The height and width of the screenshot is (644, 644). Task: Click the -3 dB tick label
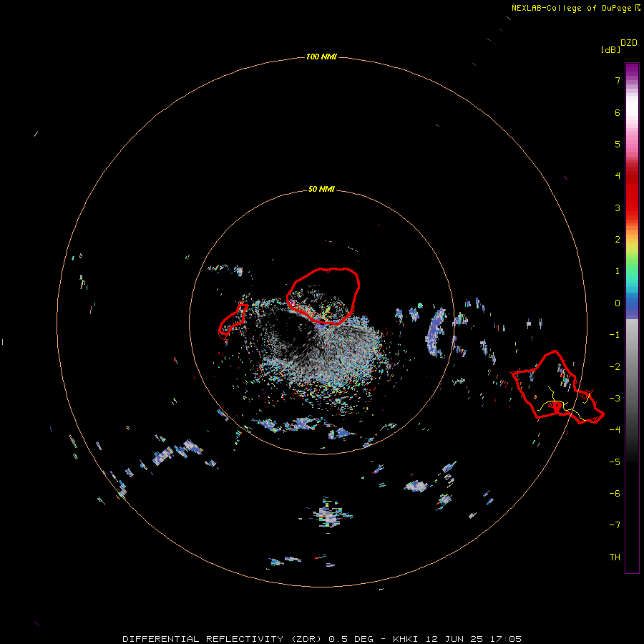[615, 398]
